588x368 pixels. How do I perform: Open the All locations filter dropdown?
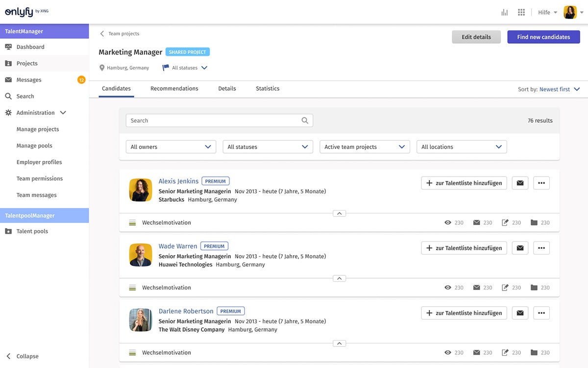461,146
